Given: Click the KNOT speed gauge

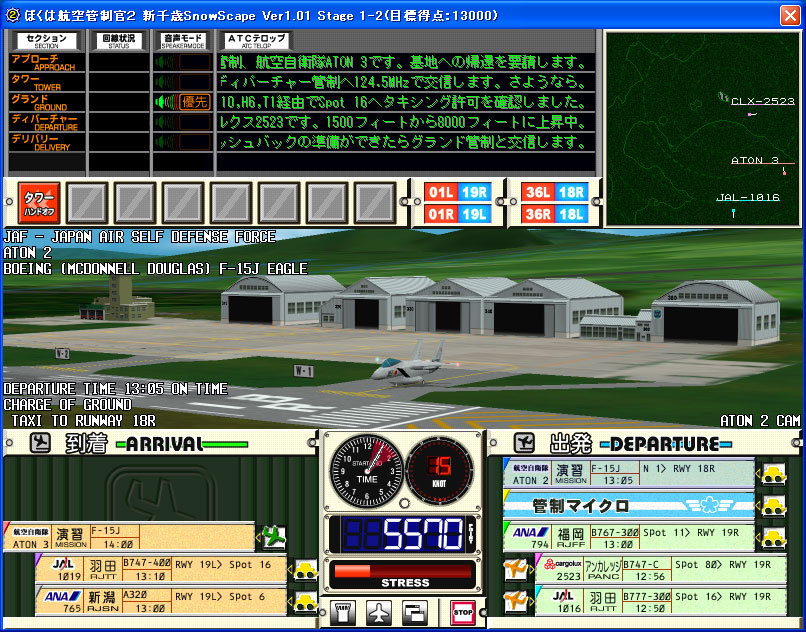Looking at the screenshot, I should 439,472.
